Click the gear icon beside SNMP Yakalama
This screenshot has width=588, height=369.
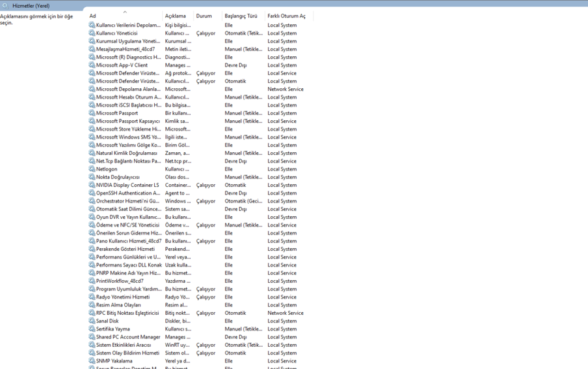tap(92, 361)
